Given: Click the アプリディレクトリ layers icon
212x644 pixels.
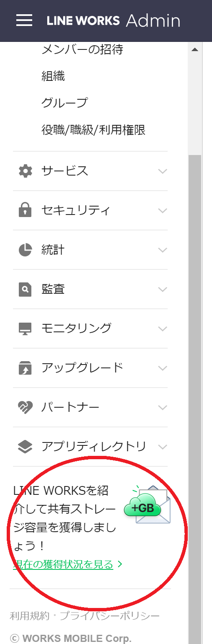Looking at the screenshot, I should (x=25, y=447).
